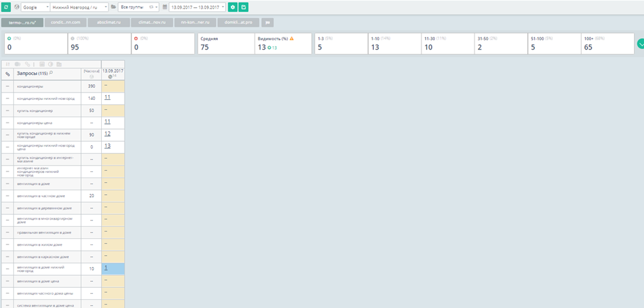Click the folder icon in table toolbar
This screenshot has width=644, height=308.
coord(59,64)
